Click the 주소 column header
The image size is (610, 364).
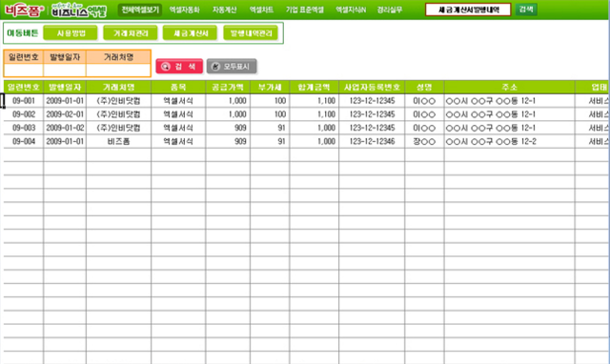click(509, 87)
